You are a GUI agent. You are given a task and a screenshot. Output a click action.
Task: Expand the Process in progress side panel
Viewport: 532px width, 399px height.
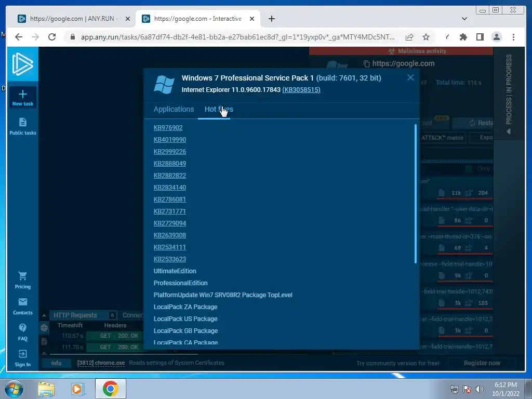tap(509, 95)
